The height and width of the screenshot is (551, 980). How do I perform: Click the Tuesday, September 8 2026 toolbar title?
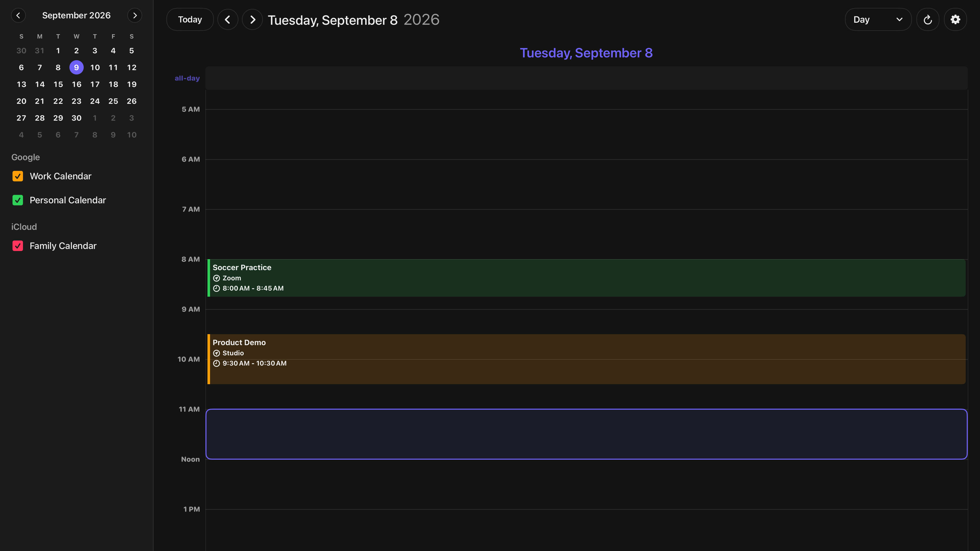coord(353,20)
